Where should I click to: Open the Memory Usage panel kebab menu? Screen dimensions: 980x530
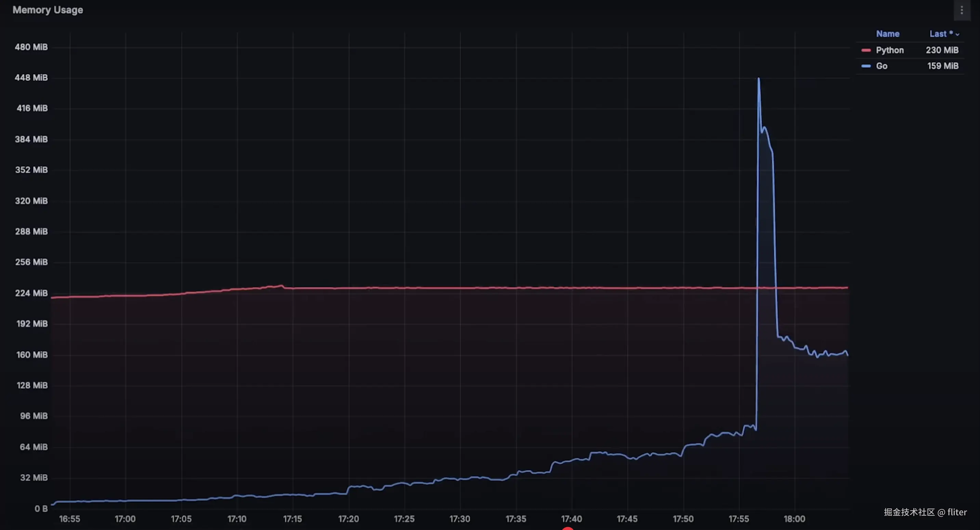tap(961, 10)
